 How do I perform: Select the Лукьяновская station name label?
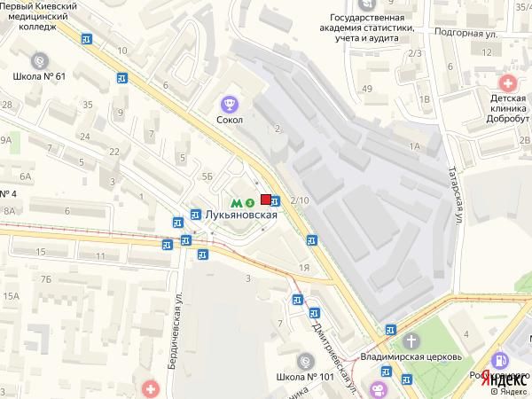click(241, 215)
